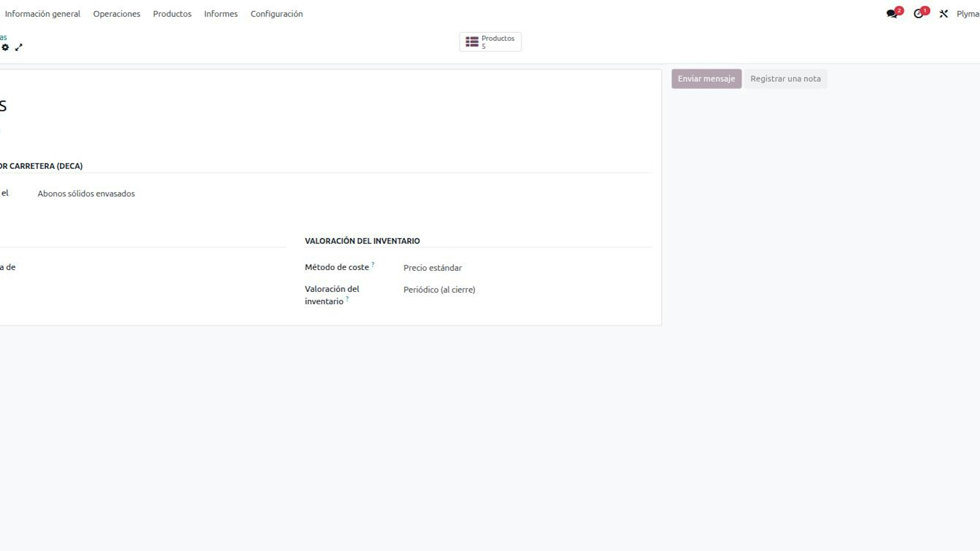Click the Productos 5 smart button
The height and width of the screenshot is (551, 980).
point(490,42)
